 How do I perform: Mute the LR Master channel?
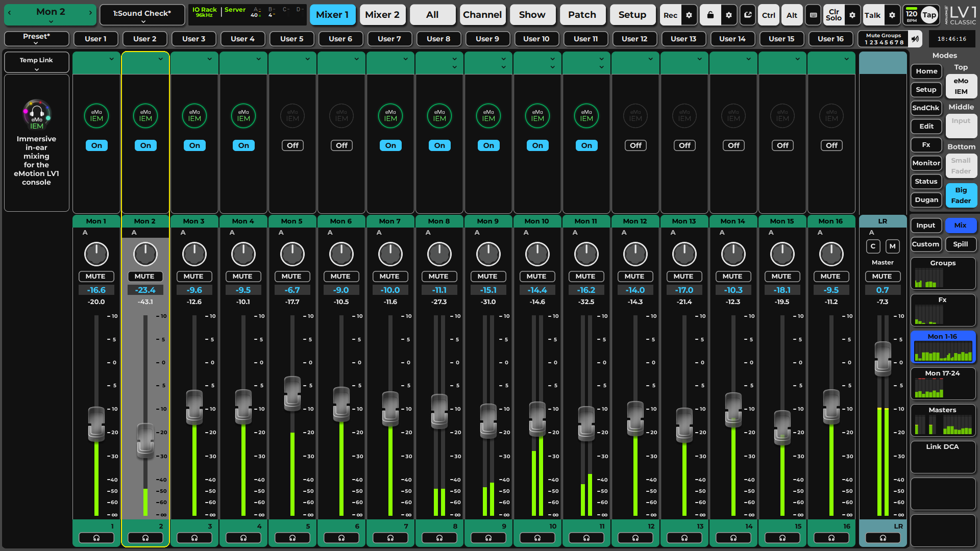click(882, 276)
